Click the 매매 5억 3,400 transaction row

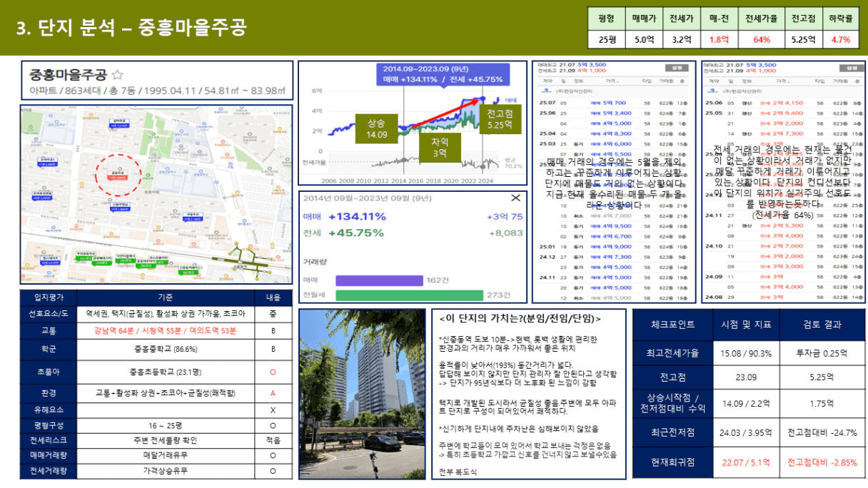615,113
